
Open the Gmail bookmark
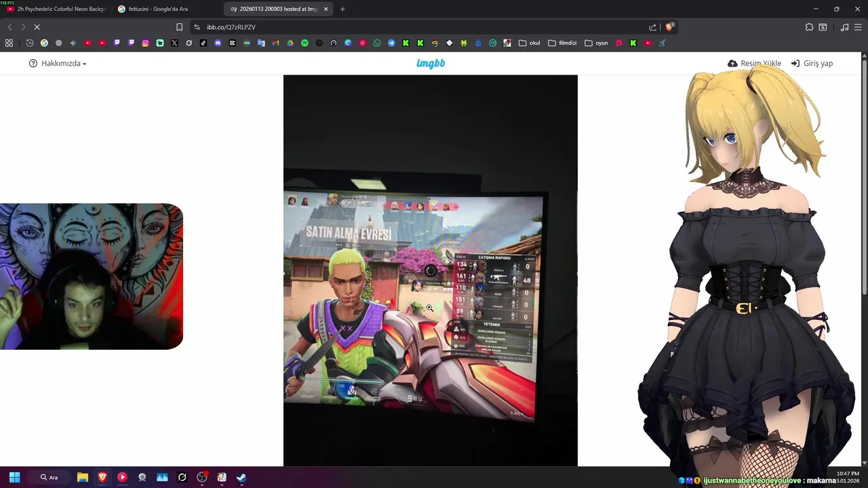[275, 43]
